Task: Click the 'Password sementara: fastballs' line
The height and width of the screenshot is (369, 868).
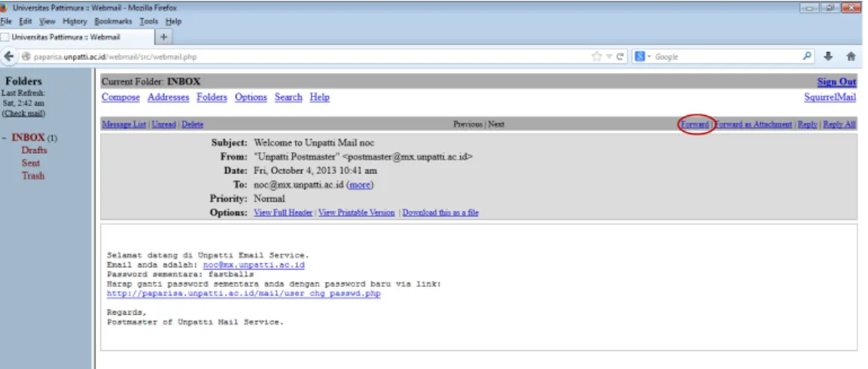Action: [181, 274]
